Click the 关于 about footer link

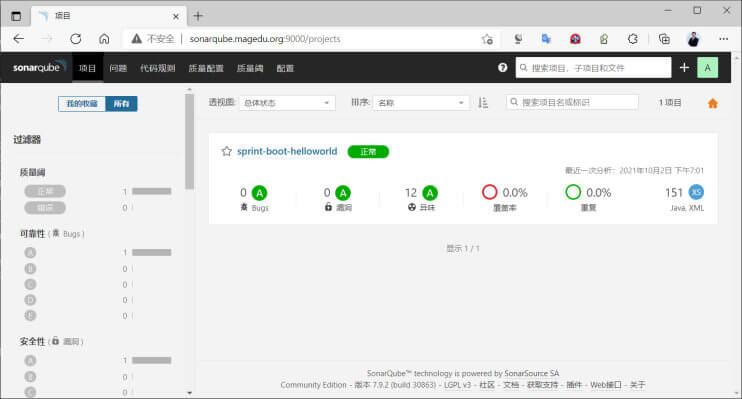click(x=637, y=385)
